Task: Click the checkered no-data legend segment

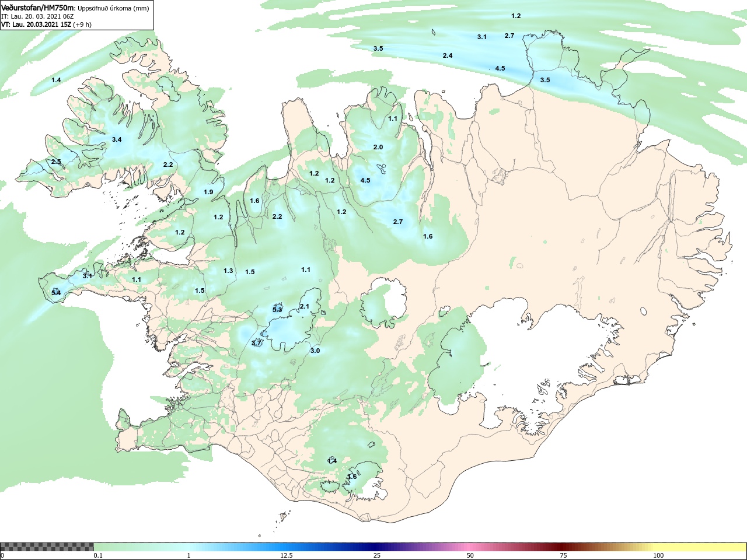Action: pyautogui.click(x=47, y=547)
